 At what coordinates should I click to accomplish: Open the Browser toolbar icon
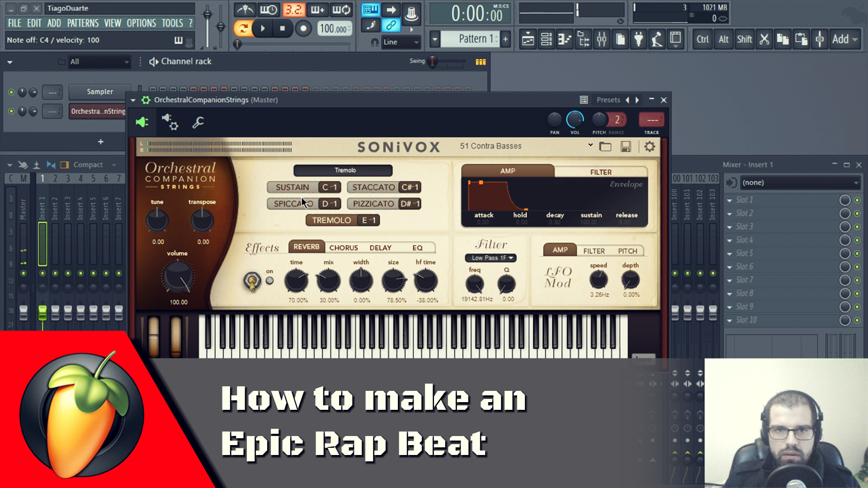[583, 39]
